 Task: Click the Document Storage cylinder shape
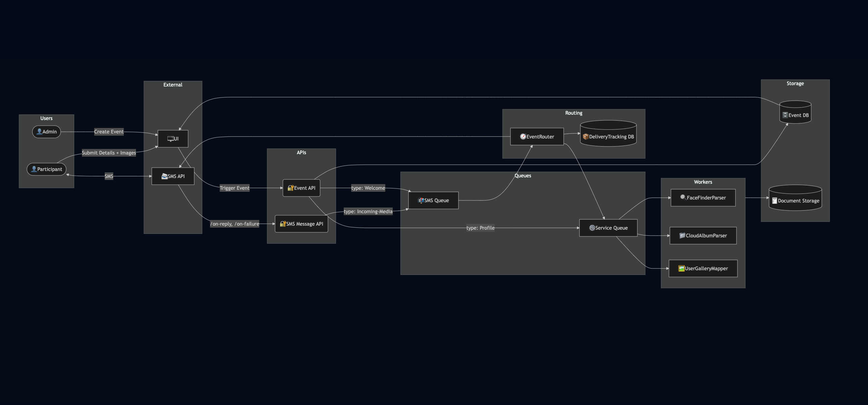[x=795, y=198]
